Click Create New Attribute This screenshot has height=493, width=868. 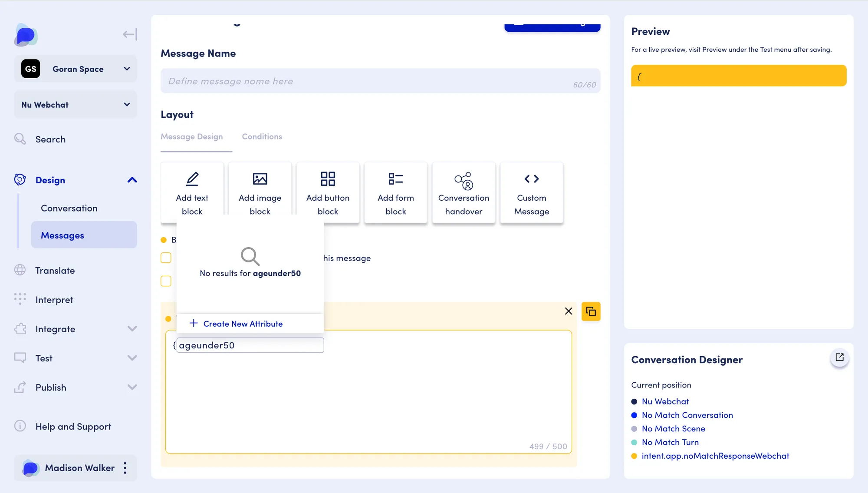(x=243, y=324)
